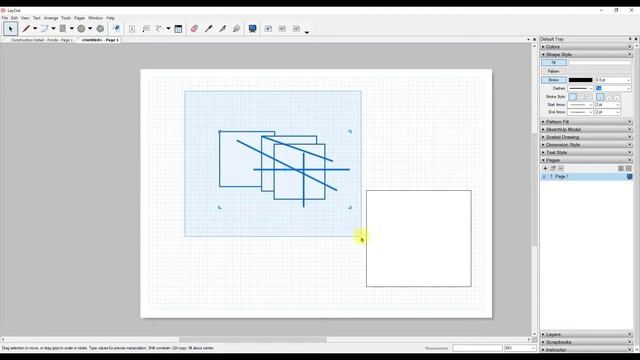
Task: Select first Stroke Style end cap option
Action: coord(600,97)
